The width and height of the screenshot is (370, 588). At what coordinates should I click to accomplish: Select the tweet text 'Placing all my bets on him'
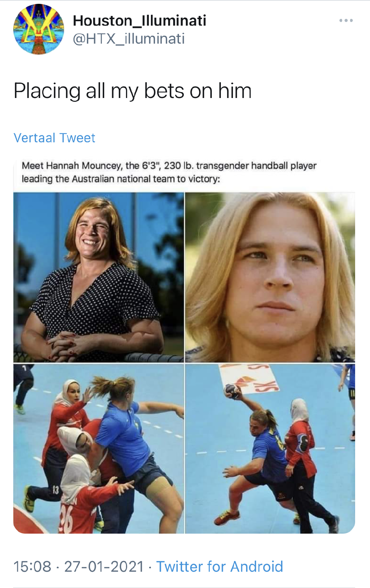pos(133,91)
